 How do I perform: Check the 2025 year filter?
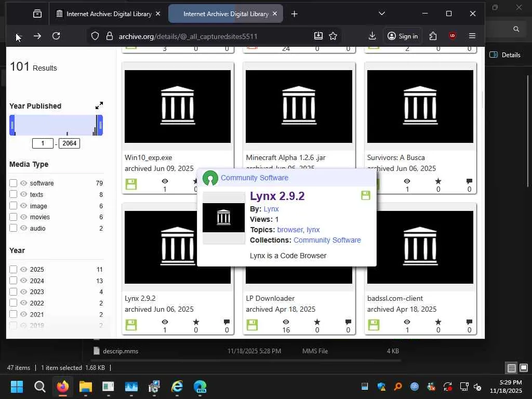[13, 270]
